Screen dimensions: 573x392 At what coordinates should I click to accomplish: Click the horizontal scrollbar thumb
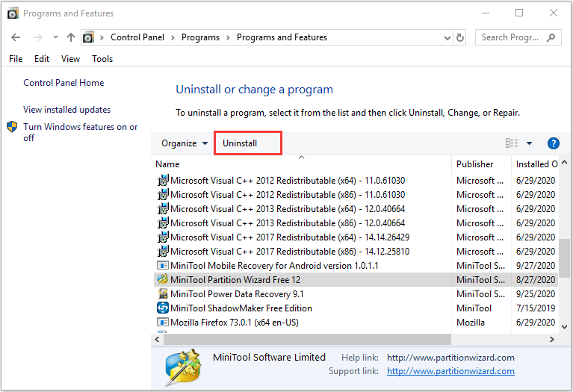click(x=307, y=340)
